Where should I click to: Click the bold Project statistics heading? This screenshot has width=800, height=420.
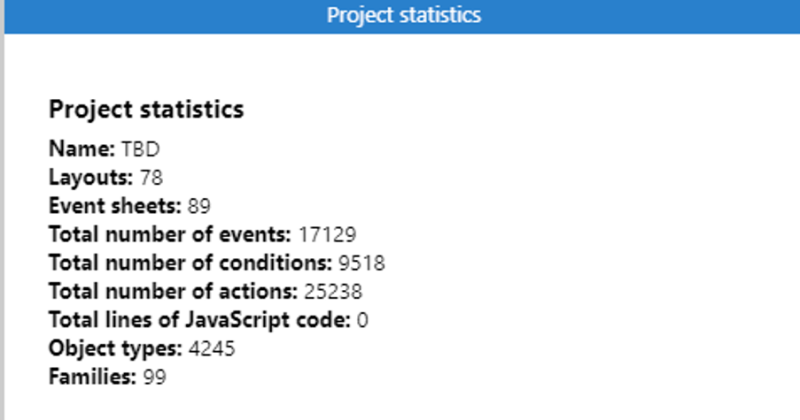click(146, 109)
